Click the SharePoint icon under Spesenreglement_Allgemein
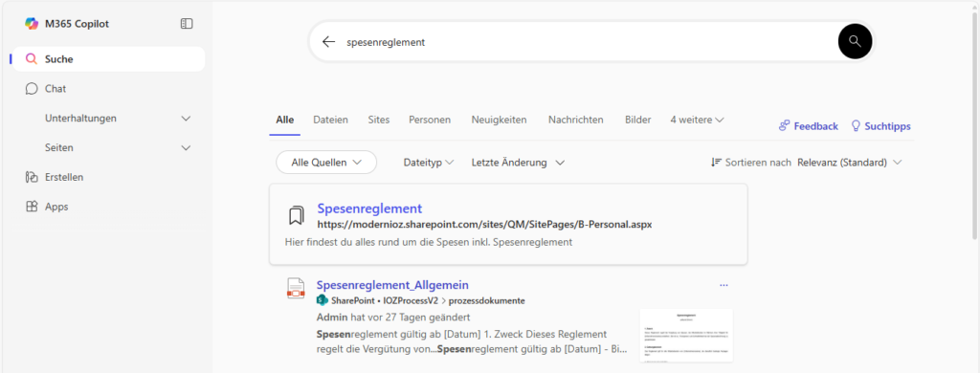The width and height of the screenshot is (980, 373). click(x=323, y=300)
